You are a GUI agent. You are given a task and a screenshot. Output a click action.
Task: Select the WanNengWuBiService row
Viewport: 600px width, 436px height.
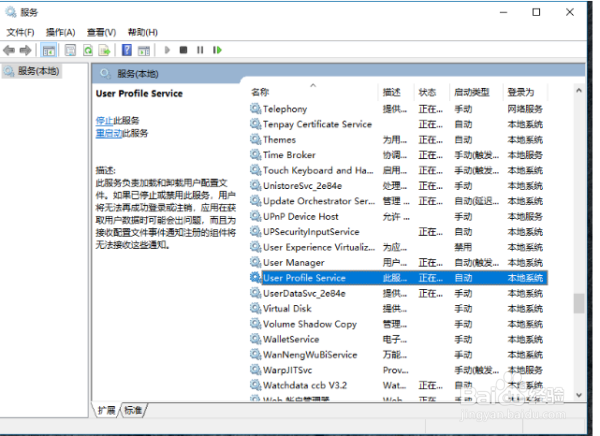(x=399, y=354)
